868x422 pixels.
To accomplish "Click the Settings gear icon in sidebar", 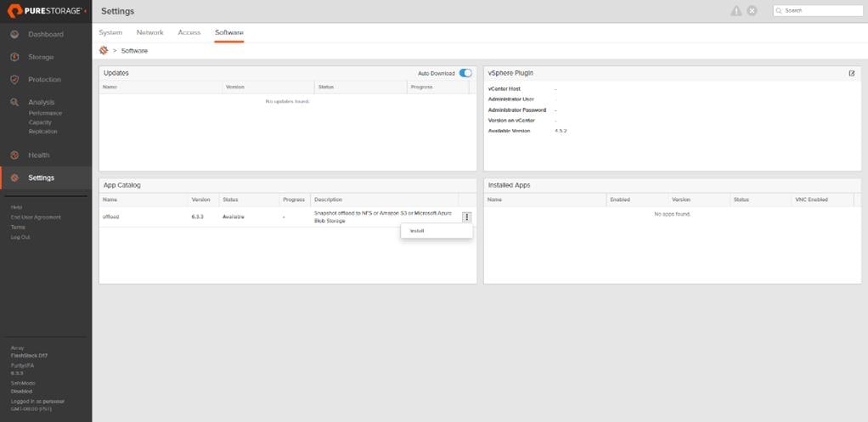I will pos(15,178).
